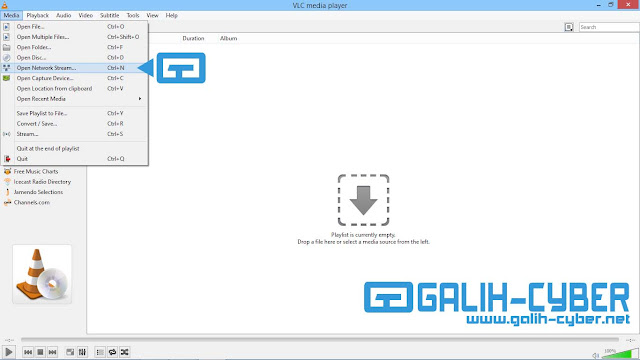Click the elapsed time label
640x360 pixels.
(9, 340)
